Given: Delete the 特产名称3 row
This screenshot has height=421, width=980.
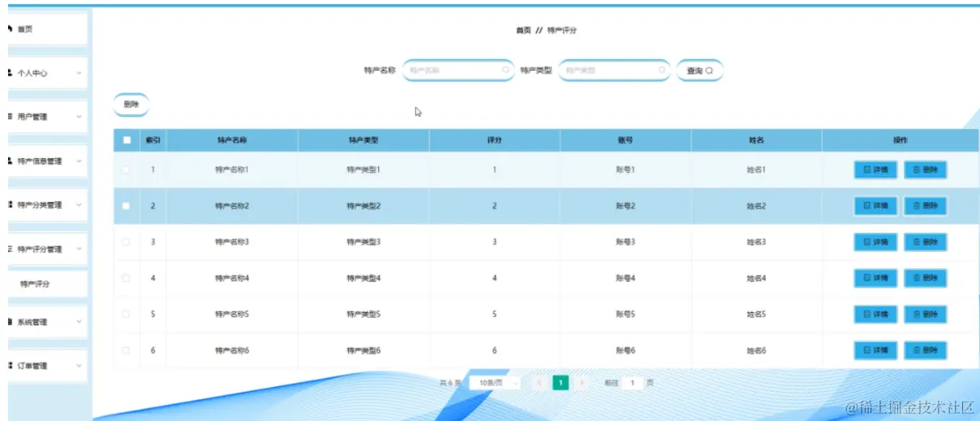Looking at the screenshot, I should click(925, 242).
